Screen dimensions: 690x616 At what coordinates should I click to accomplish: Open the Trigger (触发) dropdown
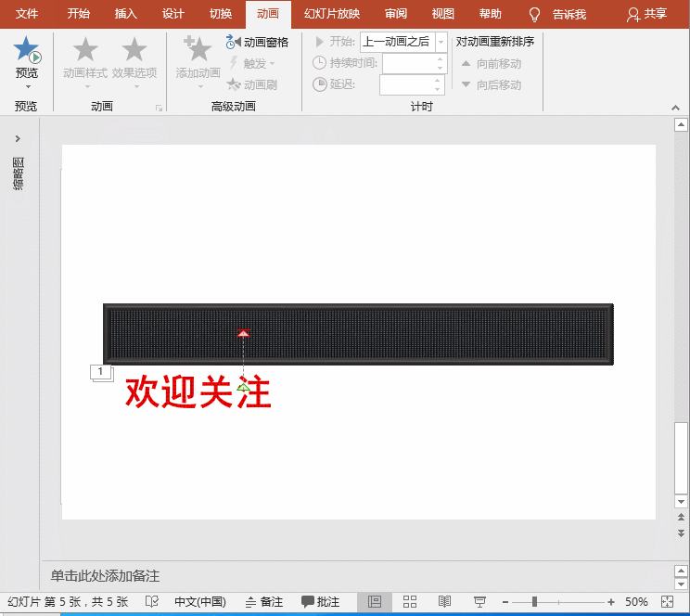[252, 63]
